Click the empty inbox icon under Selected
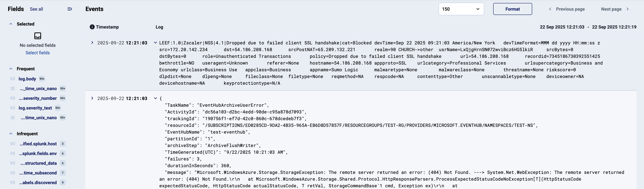 click(38, 36)
